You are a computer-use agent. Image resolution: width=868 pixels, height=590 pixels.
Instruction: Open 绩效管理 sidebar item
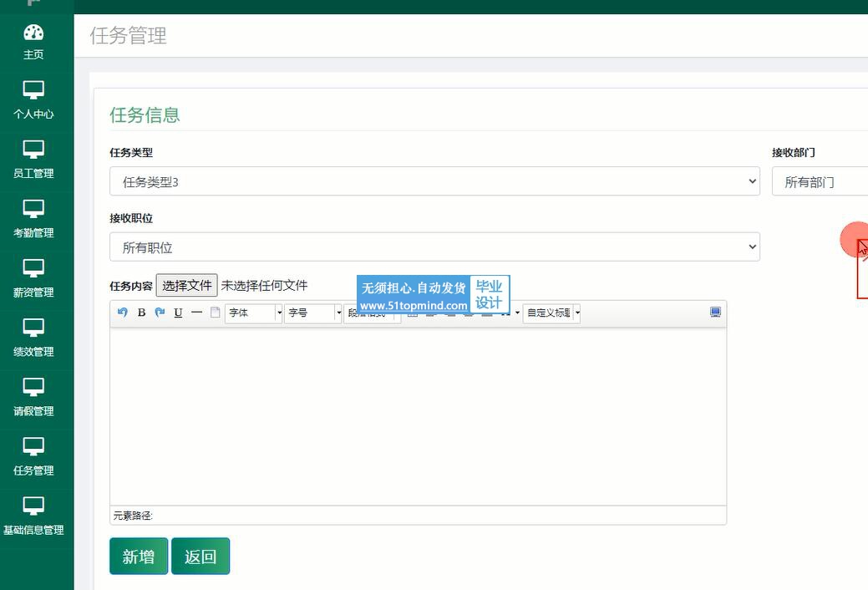click(x=33, y=338)
